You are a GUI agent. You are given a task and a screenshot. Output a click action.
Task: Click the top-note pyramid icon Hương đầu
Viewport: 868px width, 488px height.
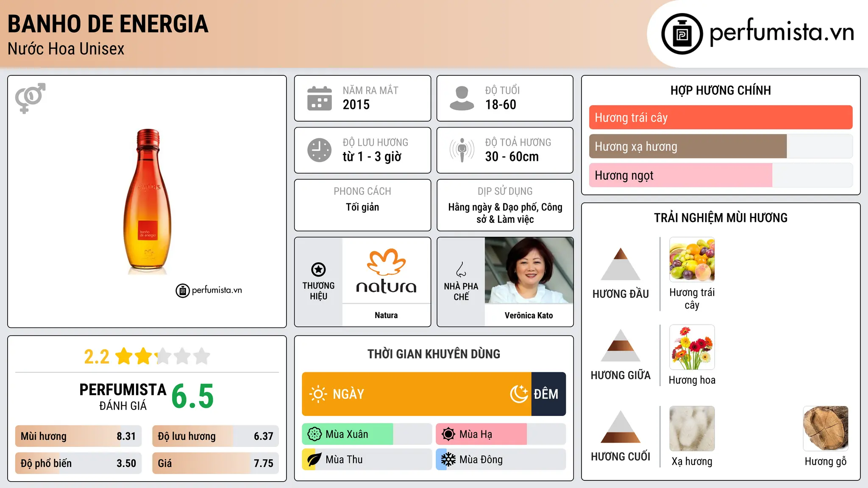coord(620,264)
